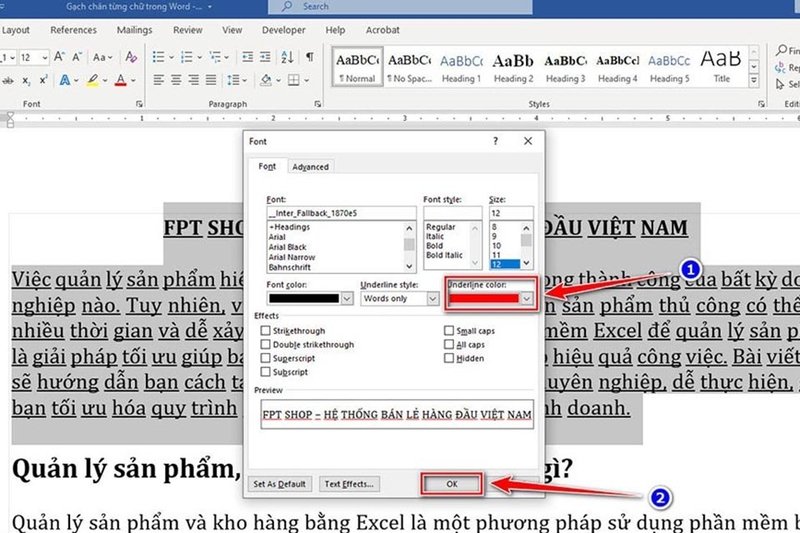Decrease paragraph indent
The image size is (800, 533).
[247, 57]
